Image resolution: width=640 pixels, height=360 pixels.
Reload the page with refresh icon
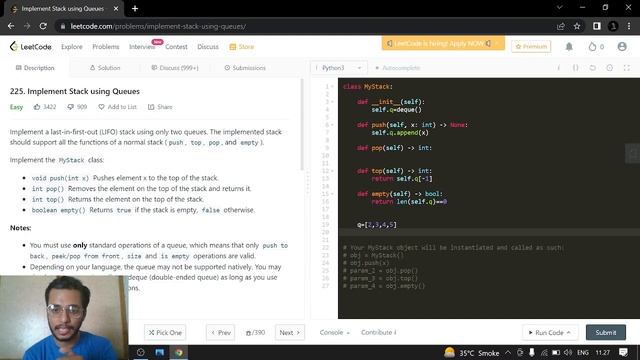click(x=43, y=26)
